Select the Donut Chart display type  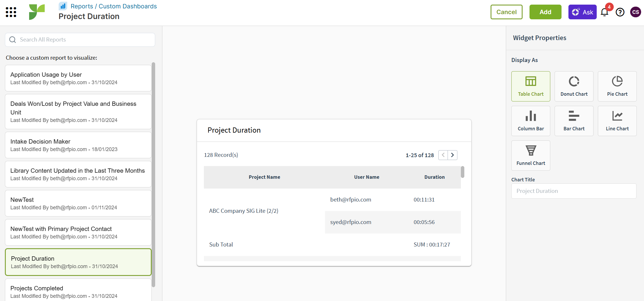point(574,86)
